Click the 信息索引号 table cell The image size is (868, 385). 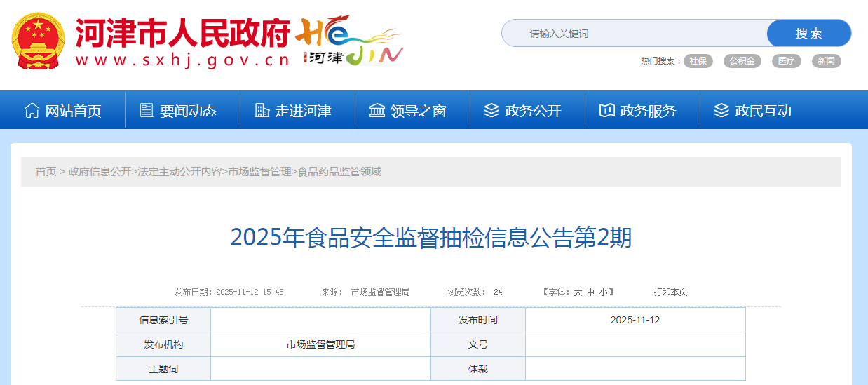pyautogui.click(x=163, y=320)
